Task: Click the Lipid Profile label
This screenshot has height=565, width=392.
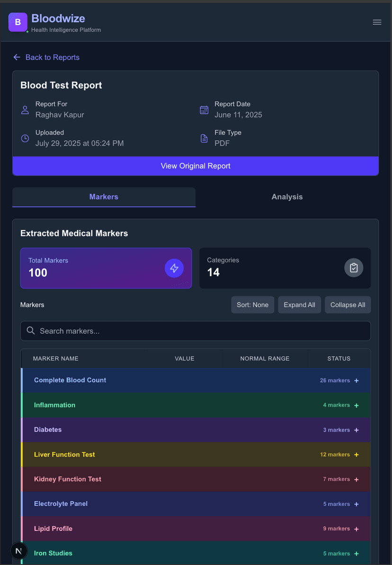Action: point(53,529)
